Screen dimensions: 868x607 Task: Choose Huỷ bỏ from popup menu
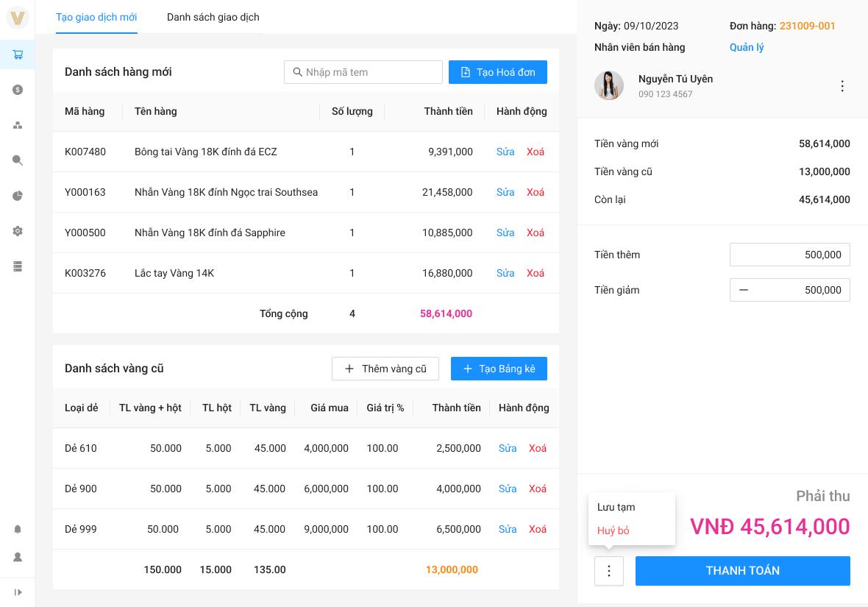(x=613, y=530)
